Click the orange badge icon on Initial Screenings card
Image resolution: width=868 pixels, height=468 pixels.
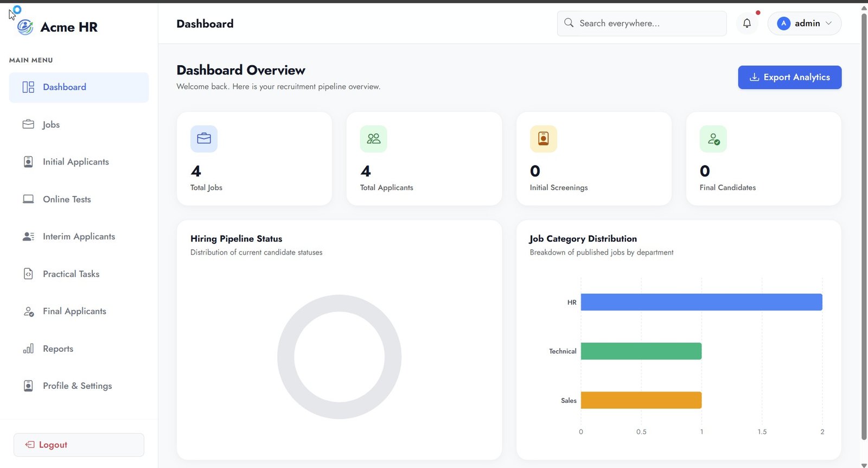click(x=544, y=139)
